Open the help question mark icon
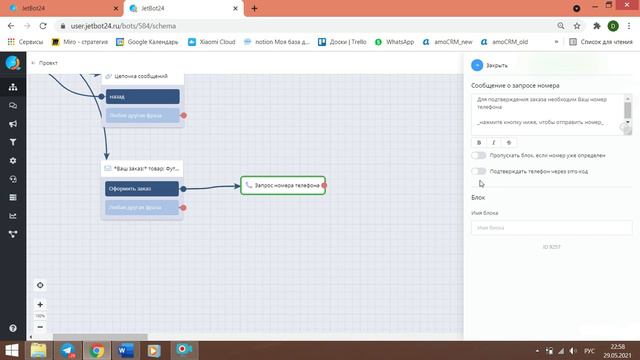 point(13,328)
